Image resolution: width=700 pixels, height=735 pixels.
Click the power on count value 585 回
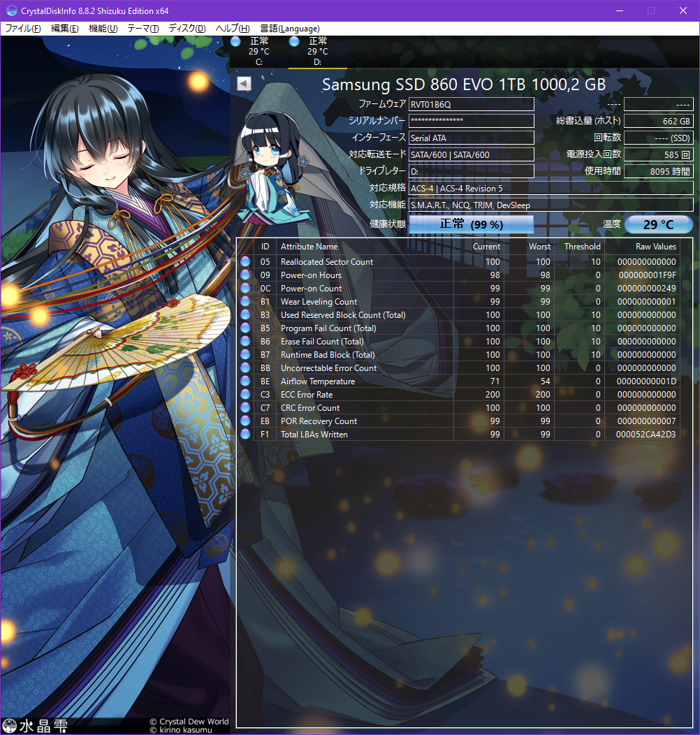(659, 154)
